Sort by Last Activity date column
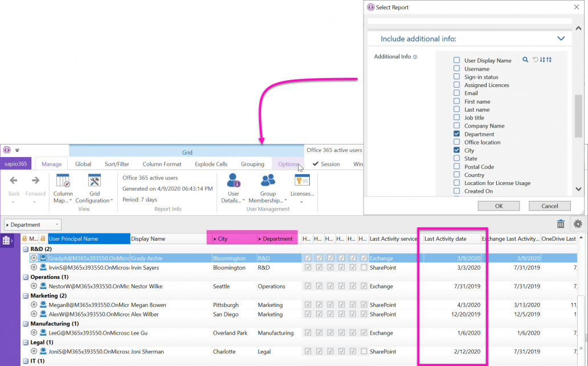Screen dimensions: 588x366 452,238
